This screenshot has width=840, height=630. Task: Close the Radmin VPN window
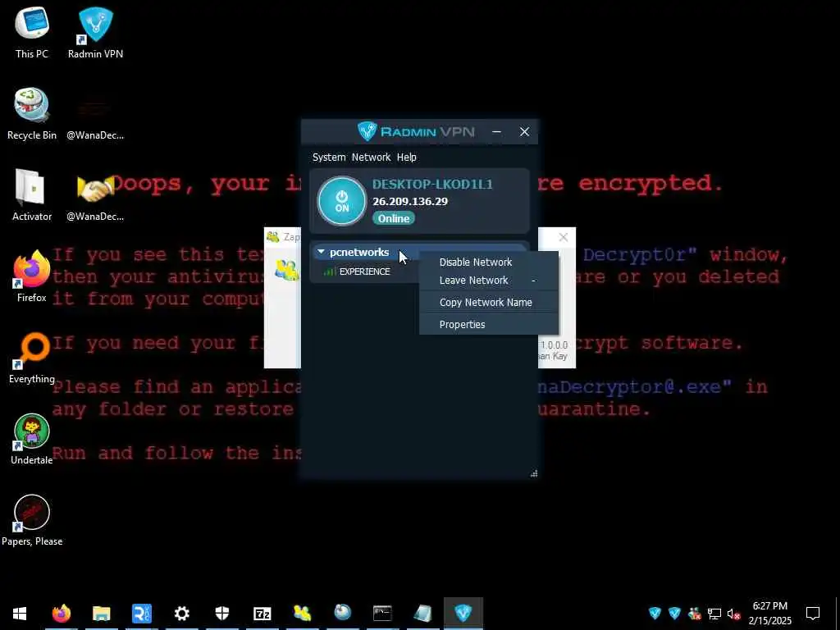pyautogui.click(x=524, y=132)
